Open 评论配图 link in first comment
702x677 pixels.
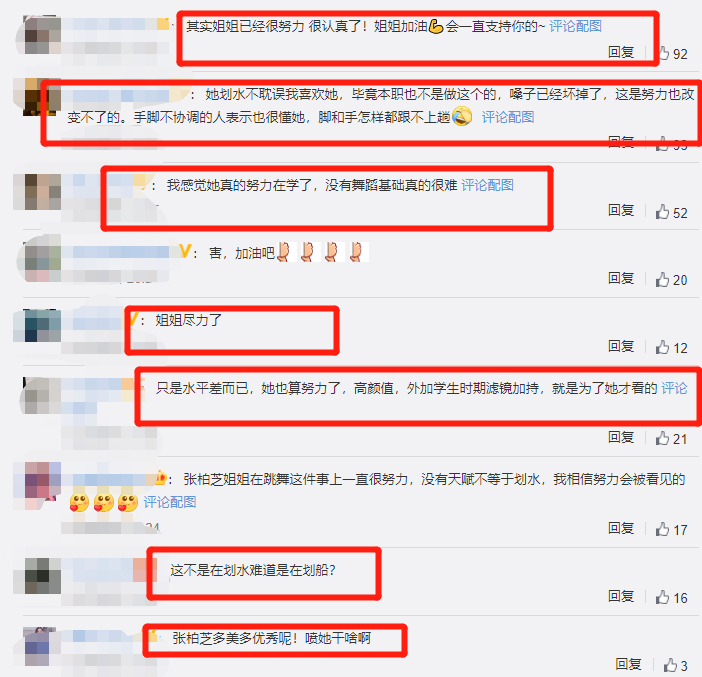[x=575, y=26]
